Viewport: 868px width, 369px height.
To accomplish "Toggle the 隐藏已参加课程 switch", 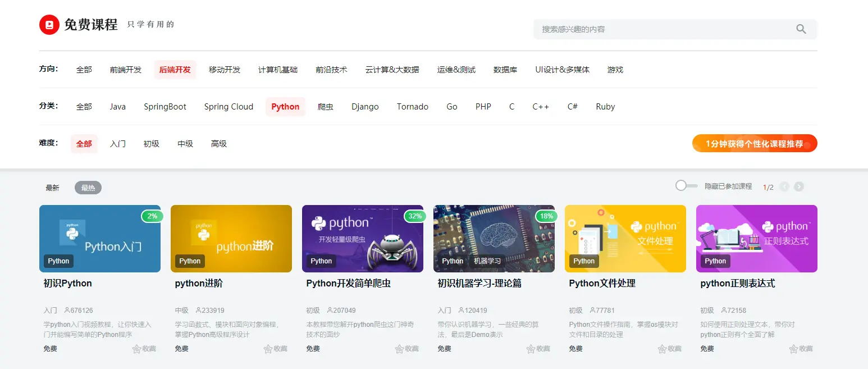I will (686, 186).
